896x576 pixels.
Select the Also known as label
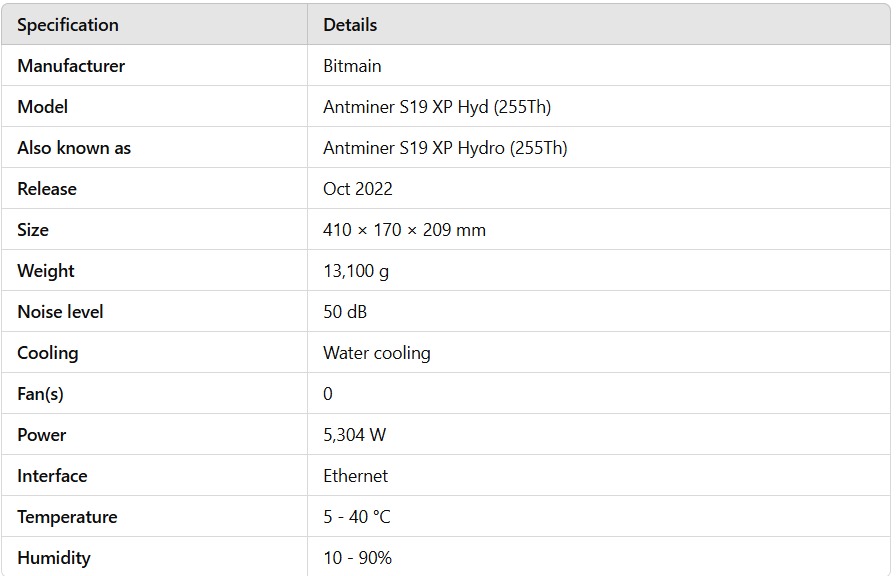tap(74, 148)
